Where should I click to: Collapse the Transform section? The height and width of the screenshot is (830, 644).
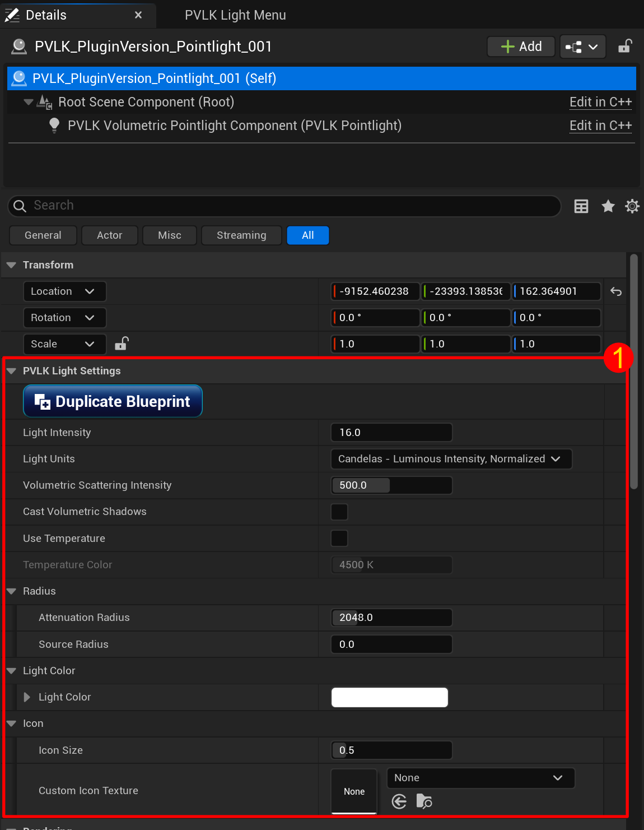tap(11, 265)
